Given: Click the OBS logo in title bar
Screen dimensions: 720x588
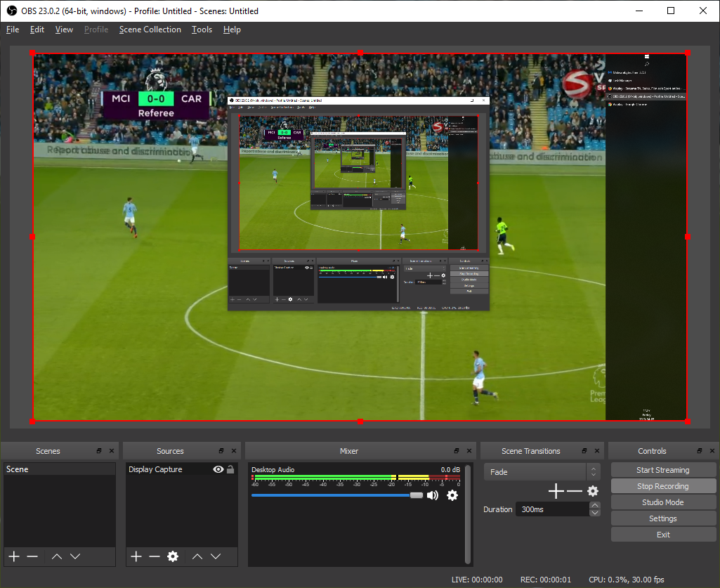Looking at the screenshot, I should (x=11, y=11).
